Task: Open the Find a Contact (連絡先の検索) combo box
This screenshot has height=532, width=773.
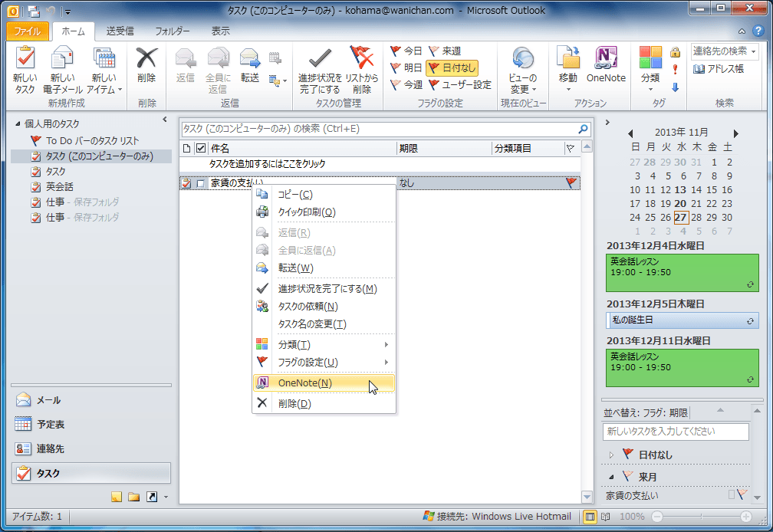Action: 724,51
